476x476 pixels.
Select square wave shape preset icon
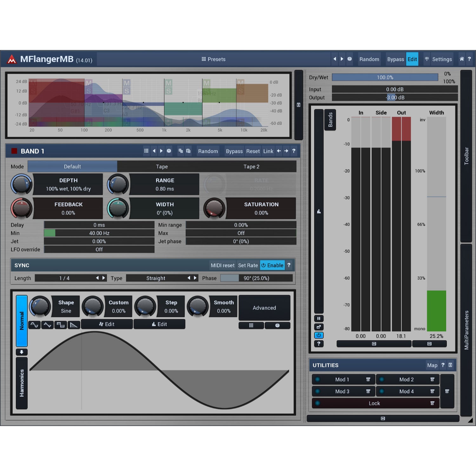(61, 325)
